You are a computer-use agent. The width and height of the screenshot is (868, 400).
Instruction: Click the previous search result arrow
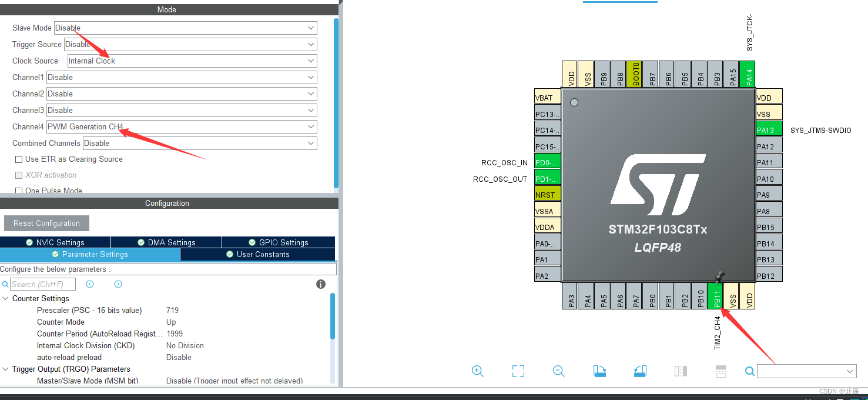pyautogui.click(x=89, y=284)
